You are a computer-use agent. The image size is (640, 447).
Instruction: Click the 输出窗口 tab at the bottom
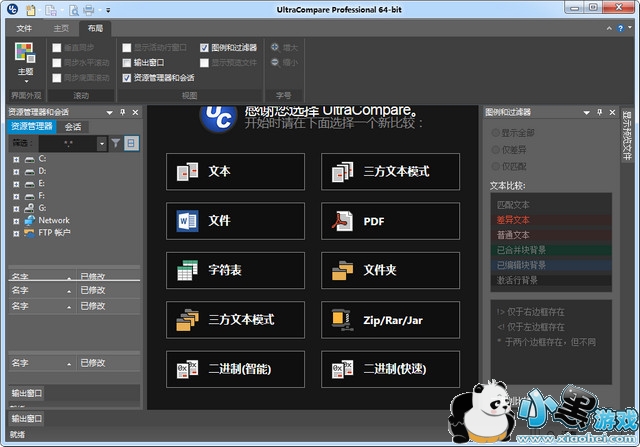[26, 418]
